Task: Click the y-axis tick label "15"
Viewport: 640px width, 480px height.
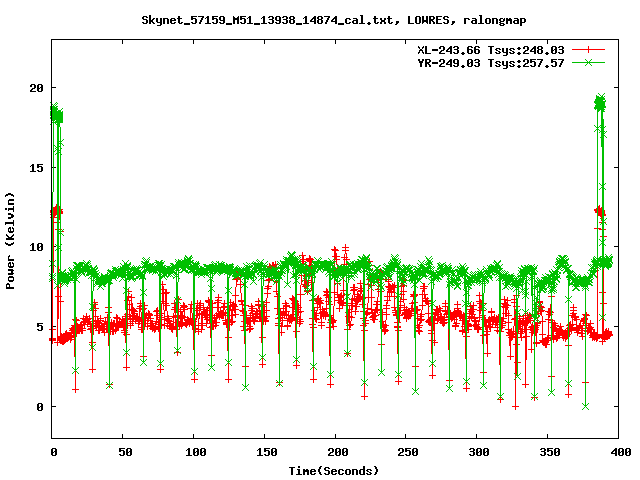Action: pos(36,168)
